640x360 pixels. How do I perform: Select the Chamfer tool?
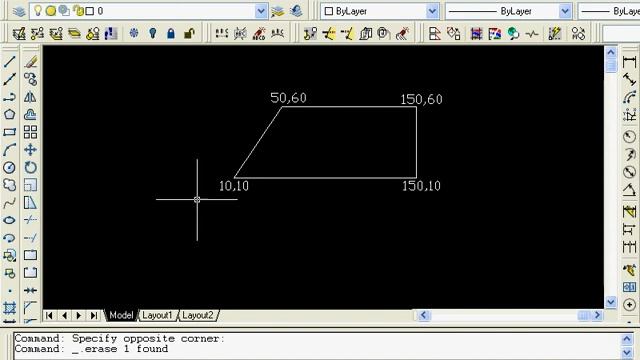pyautogui.click(x=31, y=307)
